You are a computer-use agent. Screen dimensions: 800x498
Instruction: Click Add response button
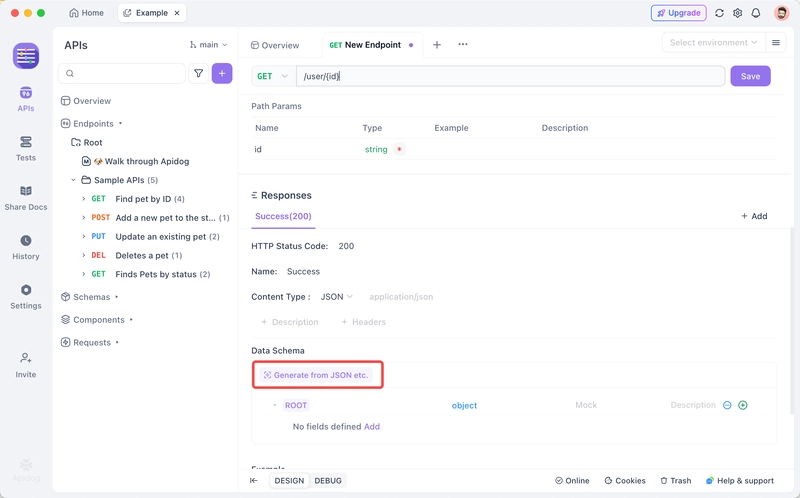pyautogui.click(x=754, y=216)
